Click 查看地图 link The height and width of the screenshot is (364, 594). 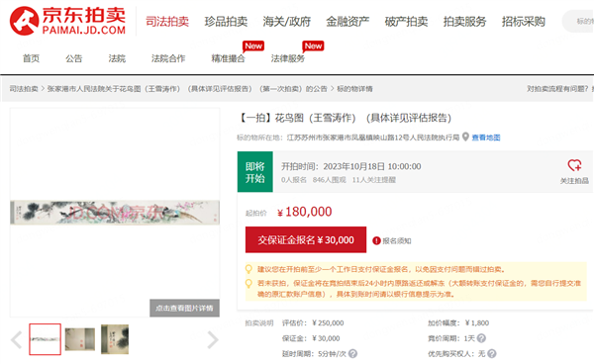[486, 137]
